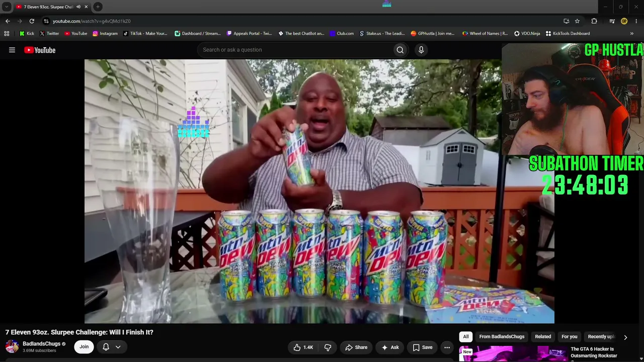Screen dimensions: 644x362
Task: Select the Related filter chip
Action: click(x=543, y=337)
